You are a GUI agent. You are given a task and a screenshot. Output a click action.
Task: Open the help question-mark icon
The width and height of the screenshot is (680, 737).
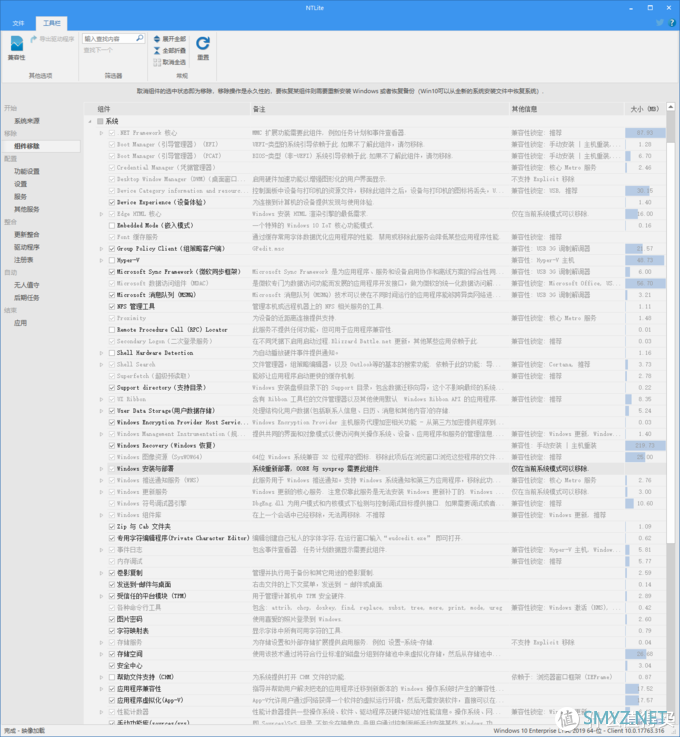click(672, 23)
